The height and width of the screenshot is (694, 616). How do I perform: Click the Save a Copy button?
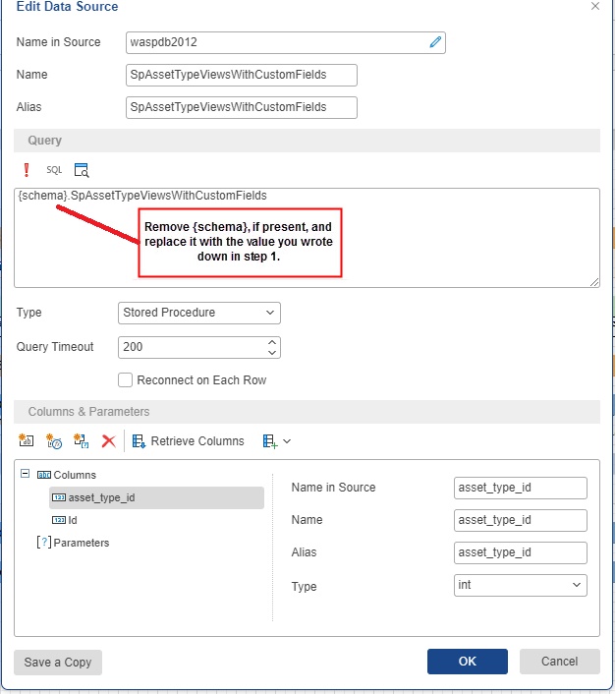click(x=58, y=662)
